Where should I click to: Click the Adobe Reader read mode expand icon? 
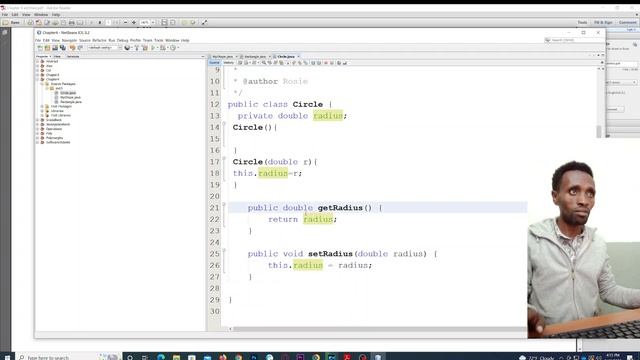coord(204,22)
